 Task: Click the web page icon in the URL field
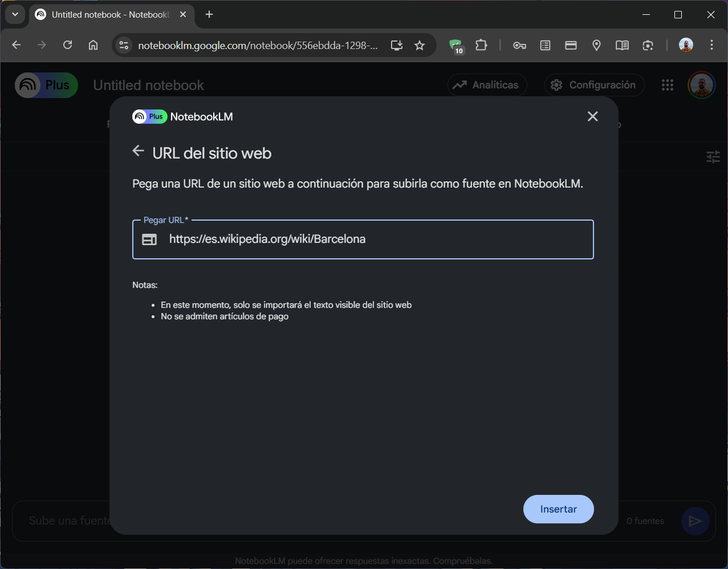tap(149, 239)
